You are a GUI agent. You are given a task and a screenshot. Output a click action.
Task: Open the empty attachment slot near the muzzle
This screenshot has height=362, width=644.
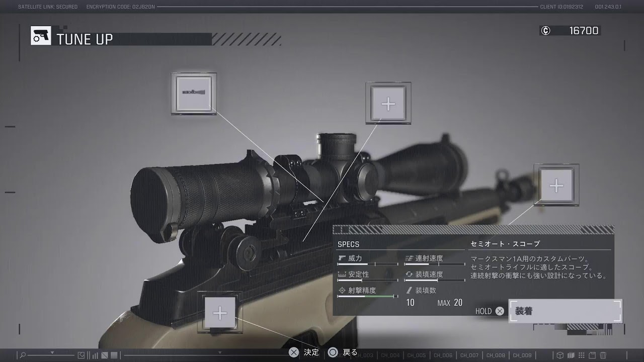[556, 186]
